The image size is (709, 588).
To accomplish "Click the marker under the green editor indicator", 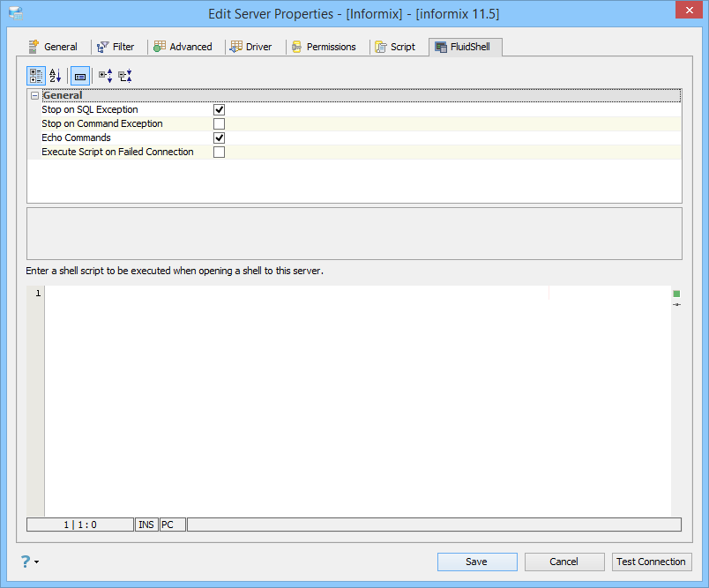I will click(676, 305).
